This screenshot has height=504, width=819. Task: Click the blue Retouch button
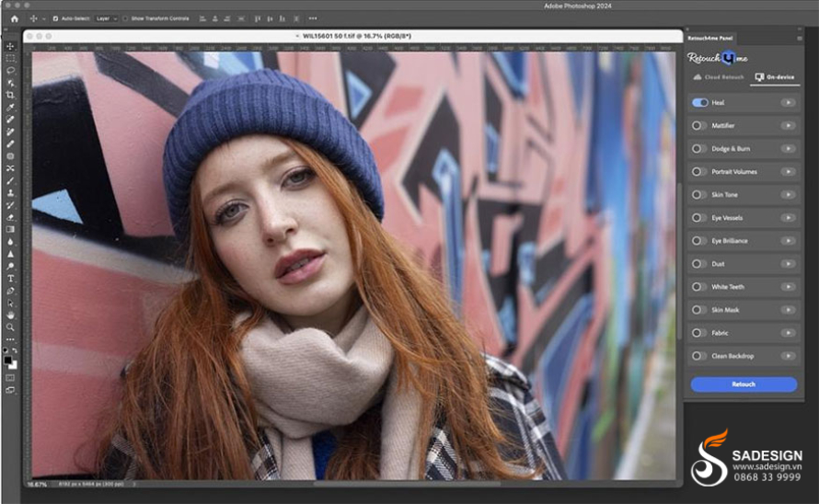tap(744, 384)
